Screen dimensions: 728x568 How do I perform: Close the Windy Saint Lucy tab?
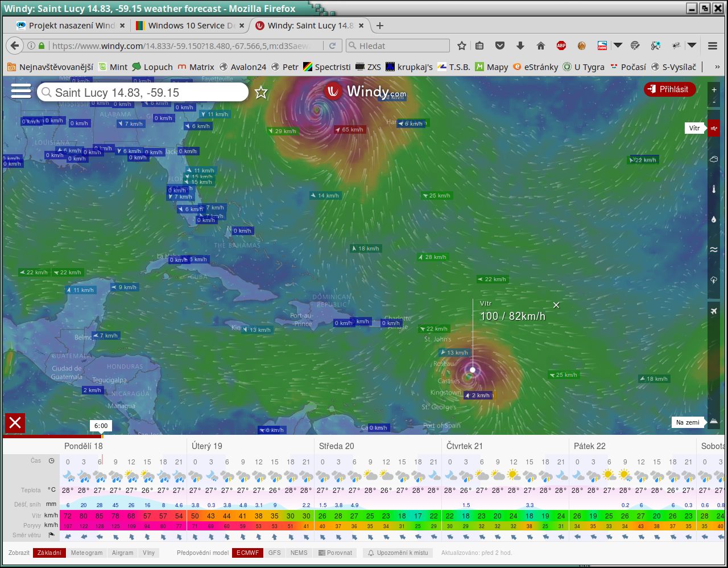coord(361,26)
